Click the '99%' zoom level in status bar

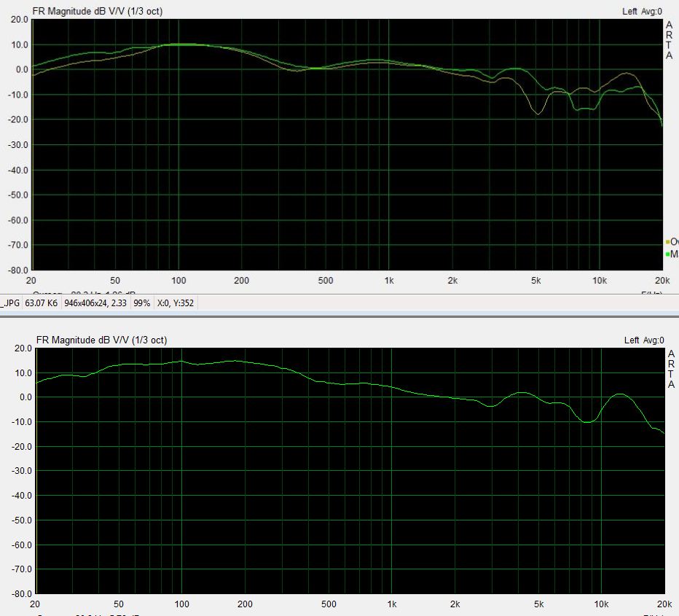pyautogui.click(x=141, y=303)
